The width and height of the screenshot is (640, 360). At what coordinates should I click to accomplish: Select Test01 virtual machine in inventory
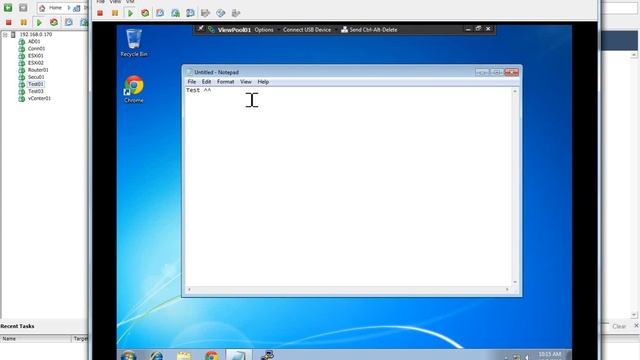pos(36,84)
